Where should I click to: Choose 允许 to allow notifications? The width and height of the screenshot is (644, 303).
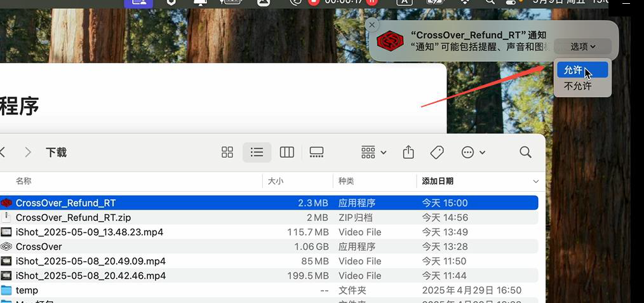tap(574, 70)
